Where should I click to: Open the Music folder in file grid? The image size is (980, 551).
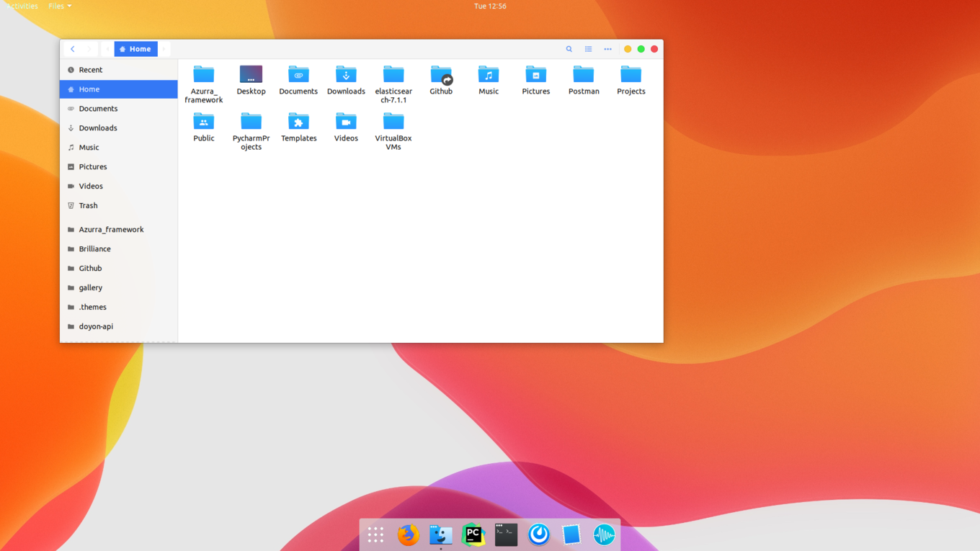point(489,75)
